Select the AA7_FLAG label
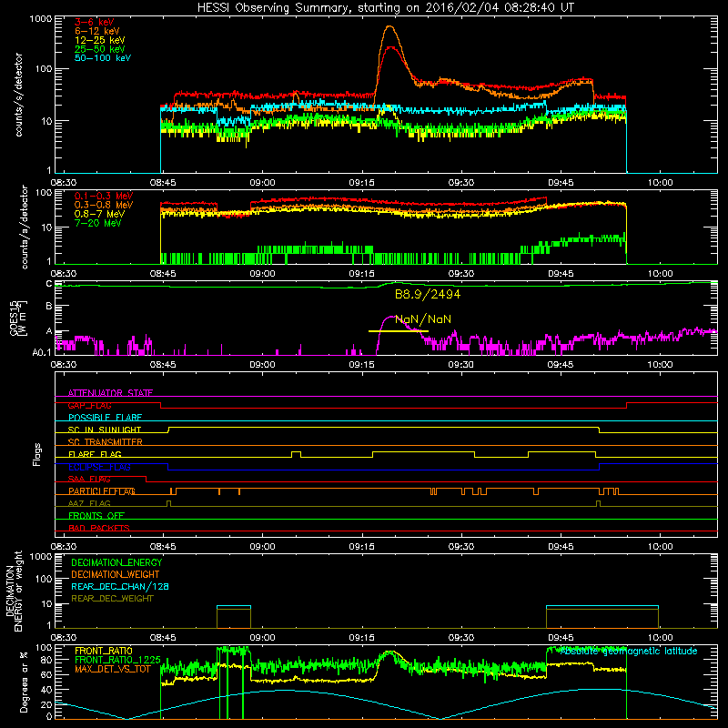Screen dimensions: 728x728 [89, 503]
